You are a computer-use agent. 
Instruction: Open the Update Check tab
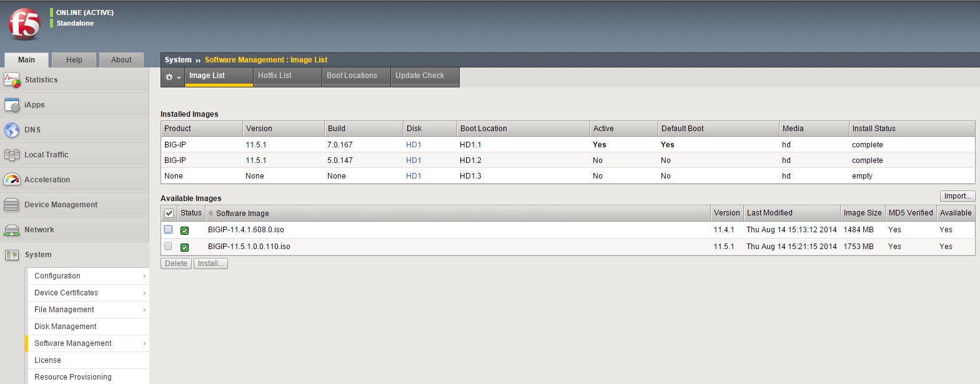click(x=420, y=76)
